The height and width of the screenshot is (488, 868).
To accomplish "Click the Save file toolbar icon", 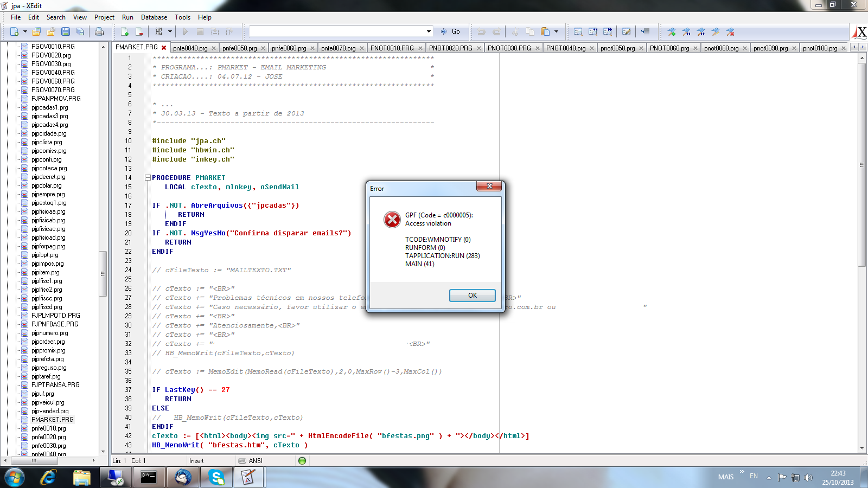I will (66, 32).
